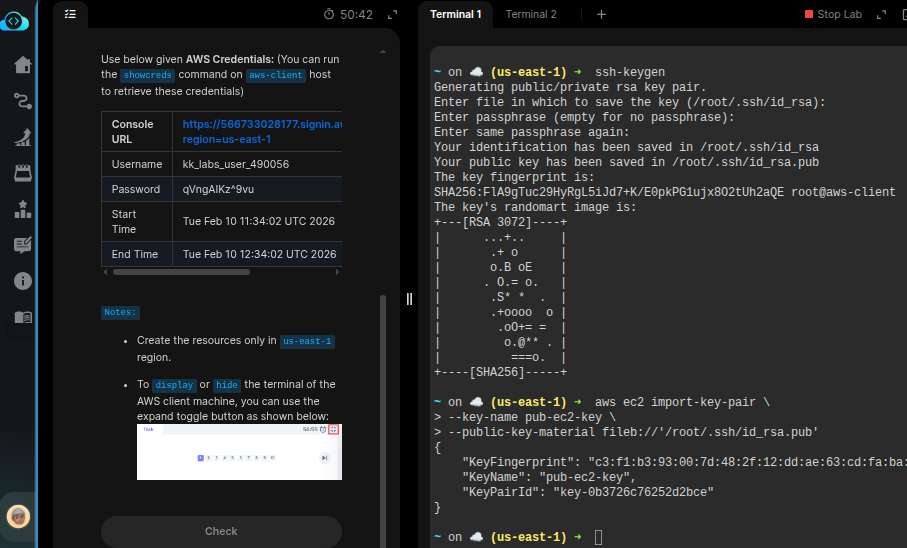The height and width of the screenshot is (548, 907).
Task: Add a new terminal with plus button
Action: pyautogui.click(x=601, y=14)
